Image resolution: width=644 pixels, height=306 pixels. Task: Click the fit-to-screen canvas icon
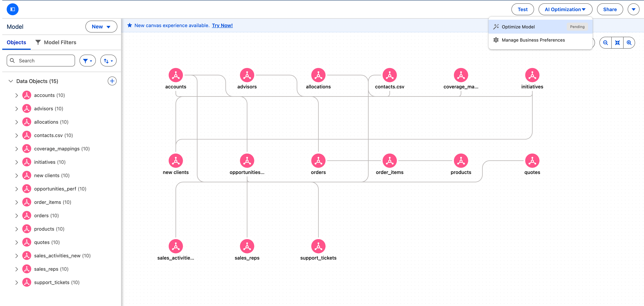click(617, 43)
